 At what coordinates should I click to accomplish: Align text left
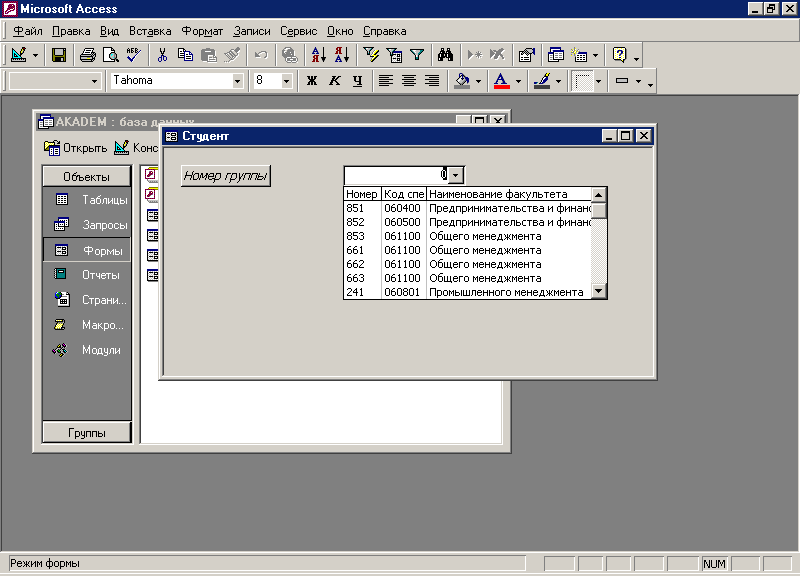[386, 81]
